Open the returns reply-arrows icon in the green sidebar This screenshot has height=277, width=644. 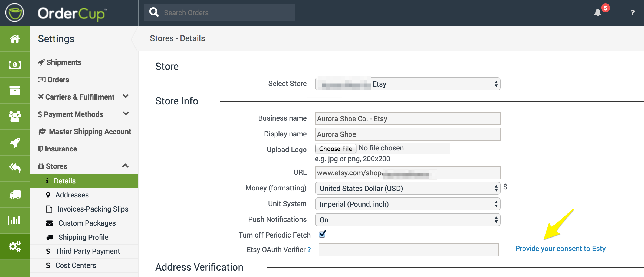(x=15, y=168)
